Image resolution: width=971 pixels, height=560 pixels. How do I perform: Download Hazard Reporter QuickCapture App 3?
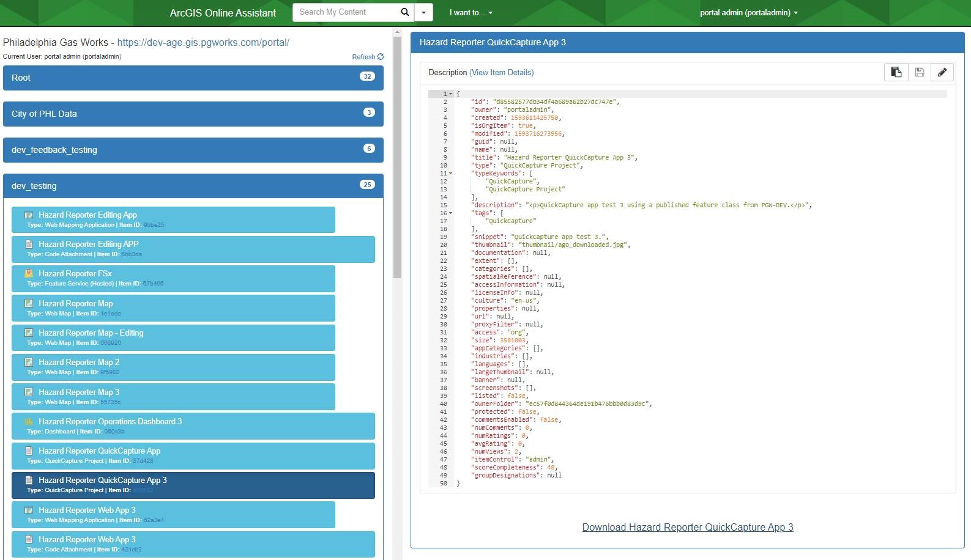point(688,527)
